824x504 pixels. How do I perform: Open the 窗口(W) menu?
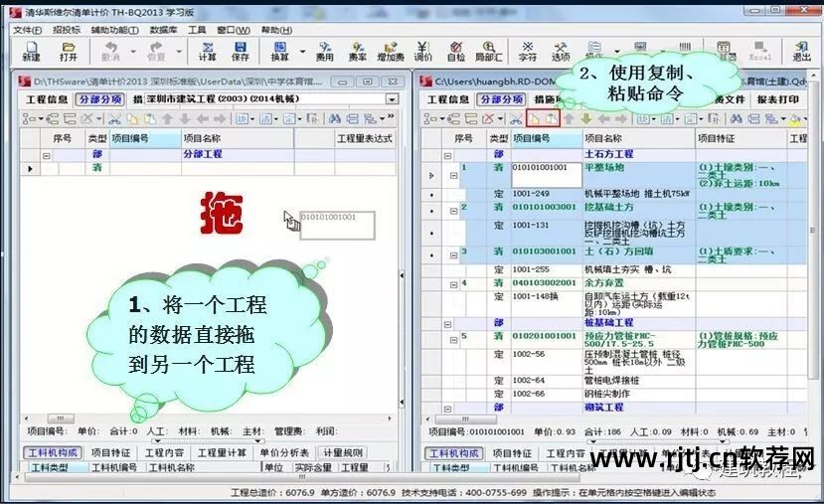coord(234,30)
